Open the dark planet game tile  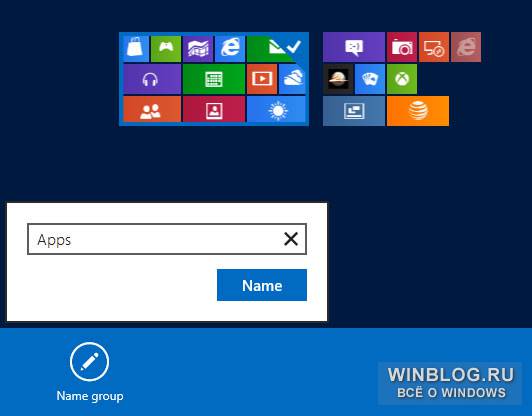[x=338, y=79]
